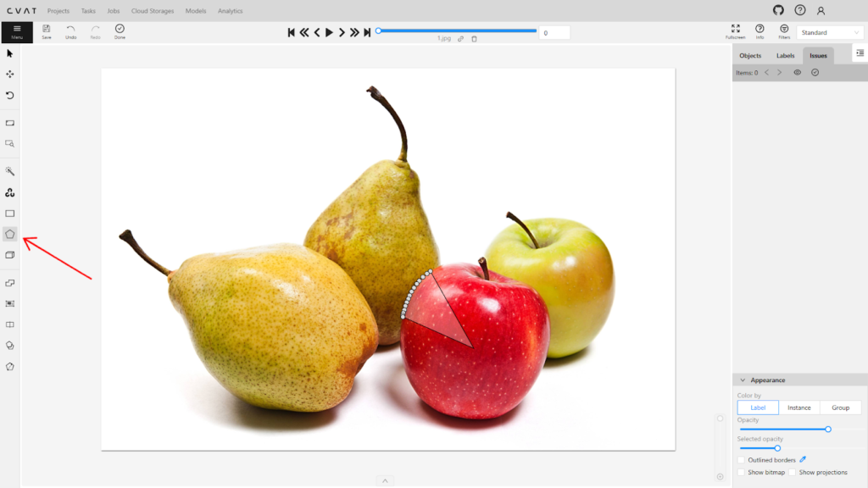Select the cursor tool in the sidebar
This screenshot has height=488, width=868.
pos(10,53)
